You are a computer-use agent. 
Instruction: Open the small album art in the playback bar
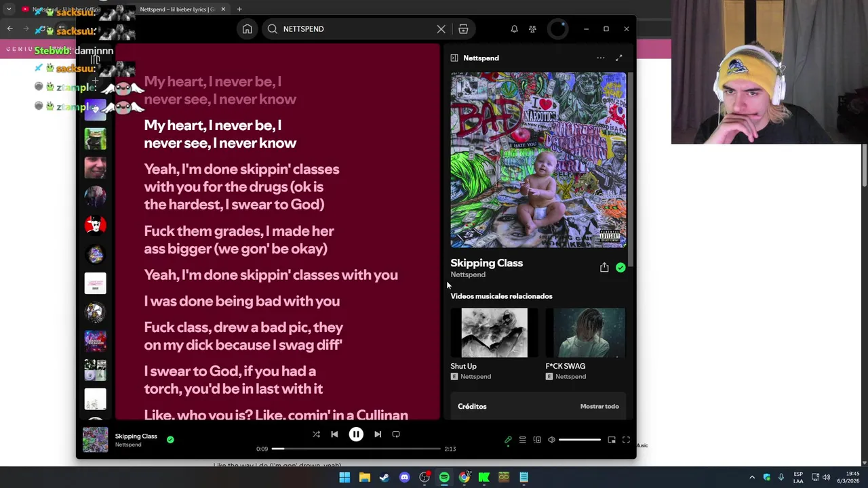click(x=95, y=439)
